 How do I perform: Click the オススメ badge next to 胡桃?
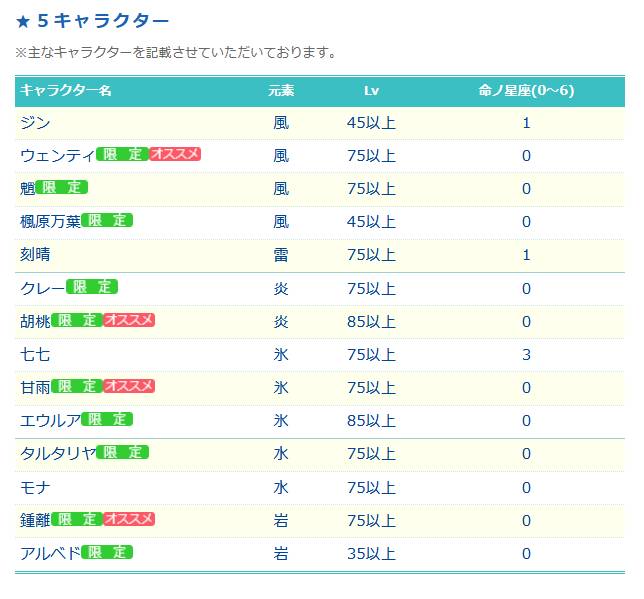point(129,320)
